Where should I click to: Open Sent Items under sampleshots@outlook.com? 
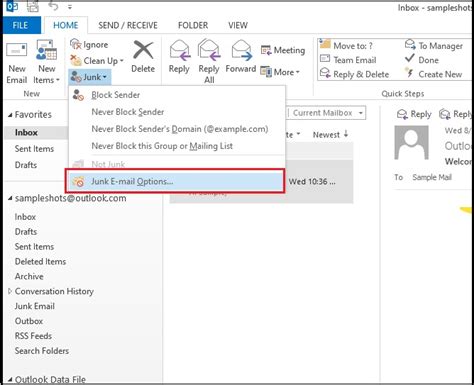click(34, 247)
